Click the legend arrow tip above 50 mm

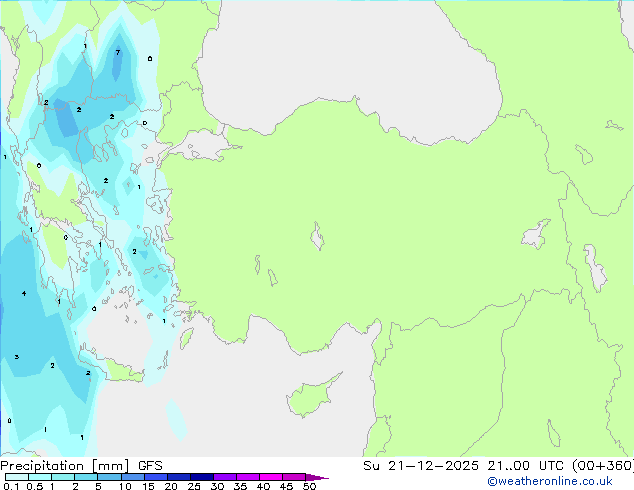[317, 477]
